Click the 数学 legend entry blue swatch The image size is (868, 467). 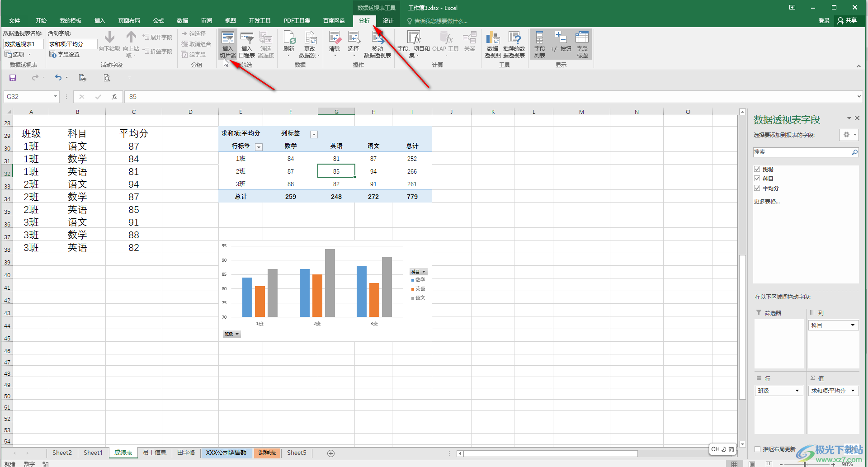(x=413, y=280)
